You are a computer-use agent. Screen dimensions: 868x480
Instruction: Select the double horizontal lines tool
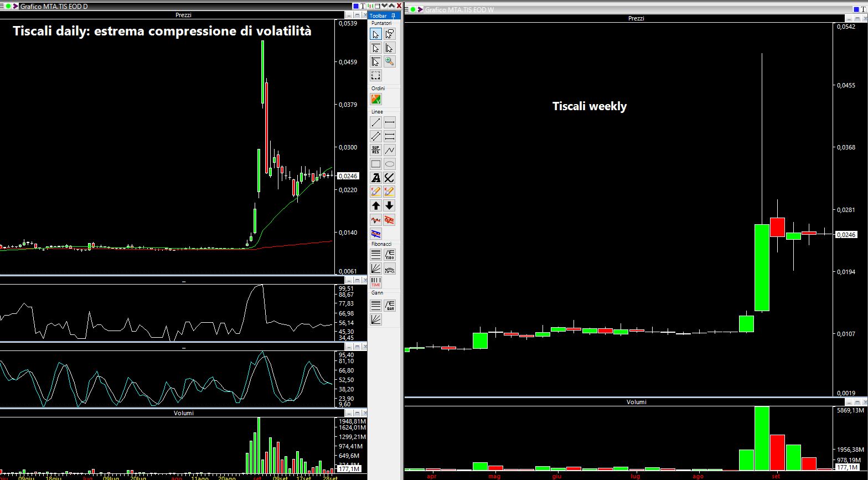(x=390, y=136)
